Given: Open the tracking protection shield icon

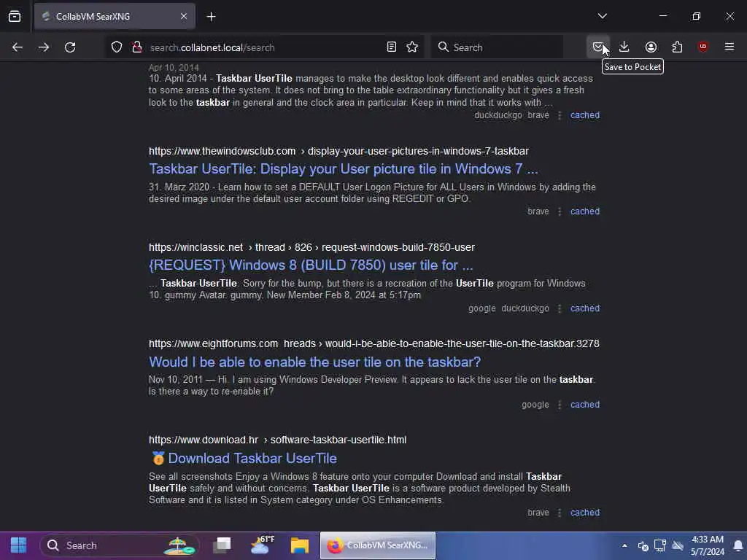Looking at the screenshot, I should pos(117,47).
